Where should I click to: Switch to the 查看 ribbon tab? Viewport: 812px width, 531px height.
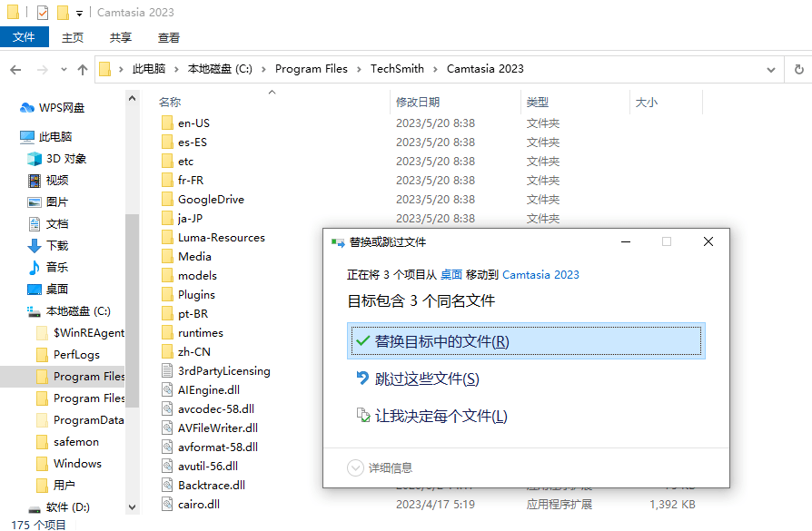tap(169, 38)
